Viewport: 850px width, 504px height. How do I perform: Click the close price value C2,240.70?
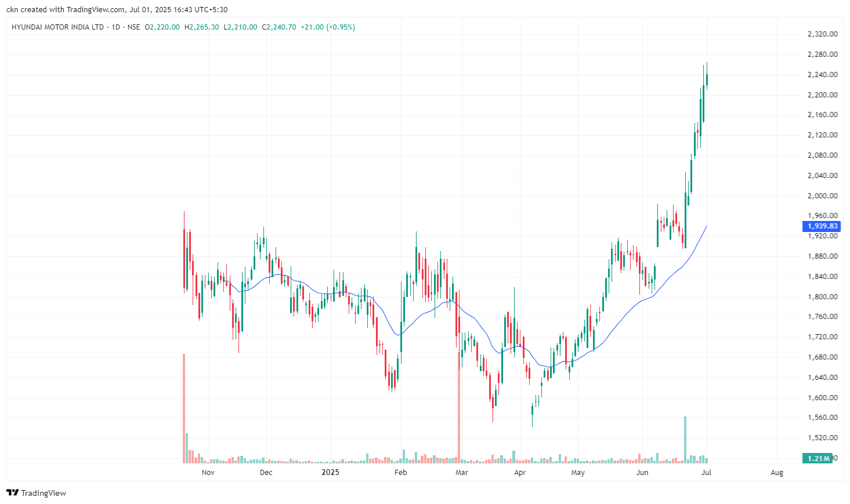[279, 27]
